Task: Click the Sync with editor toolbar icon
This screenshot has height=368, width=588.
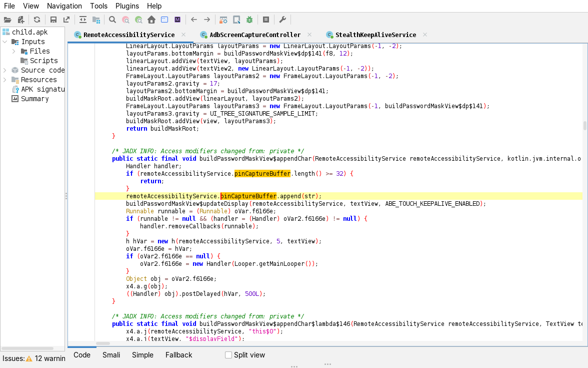Action: pos(83,20)
